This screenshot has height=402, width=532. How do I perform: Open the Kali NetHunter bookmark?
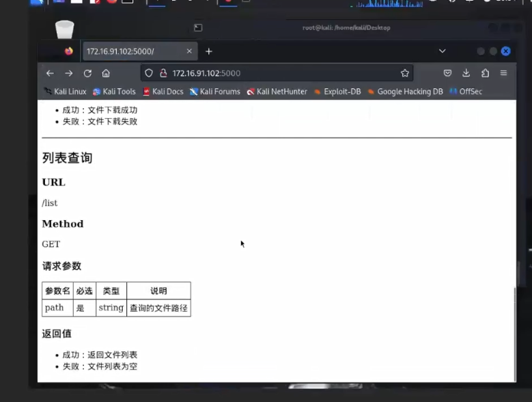277,92
